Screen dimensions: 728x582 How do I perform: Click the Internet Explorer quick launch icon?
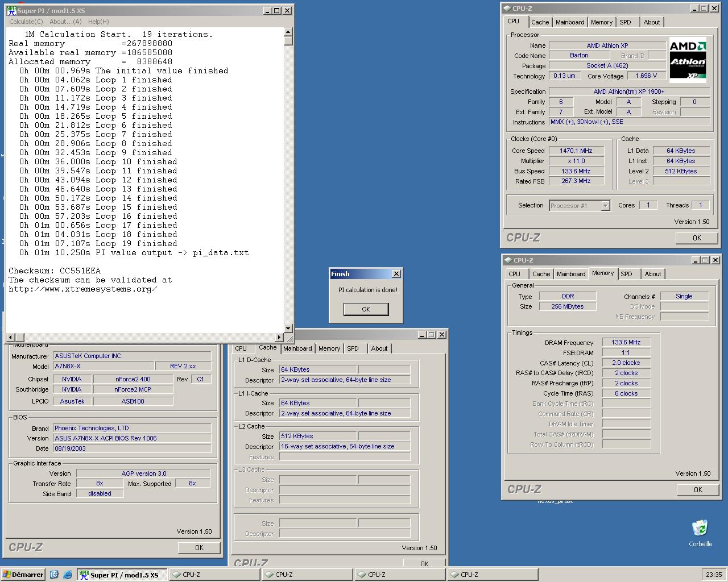pyautogui.click(x=67, y=575)
